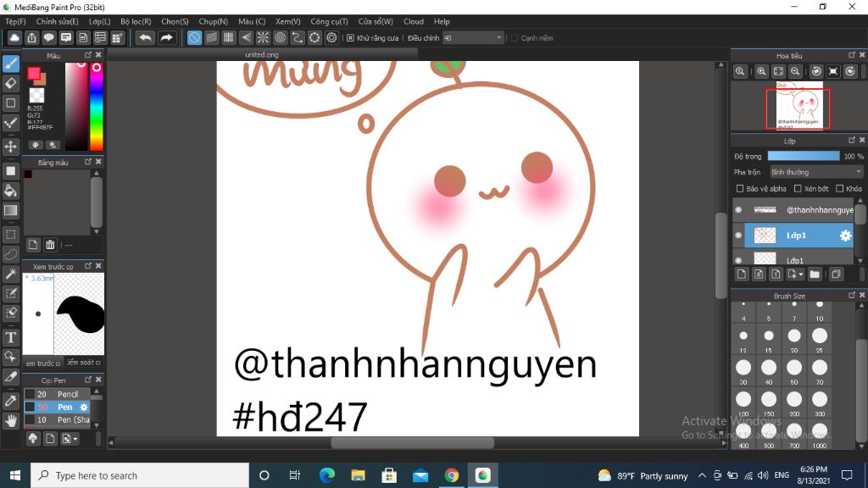Open Chỉnh sửa(E) edit menu
The width and height of the screenshot is (868, 488).
(57, 21)
